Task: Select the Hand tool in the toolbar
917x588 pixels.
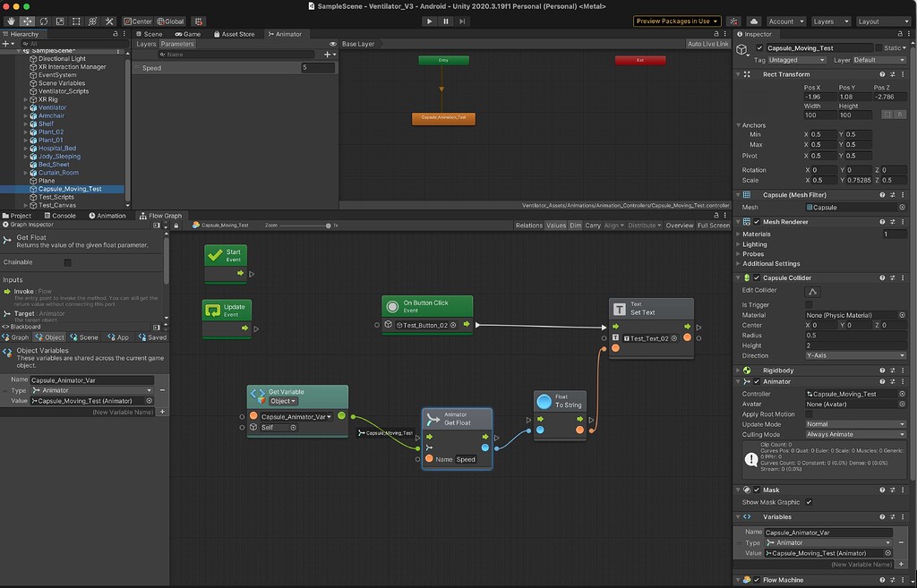Action: (x=11, y=20)
